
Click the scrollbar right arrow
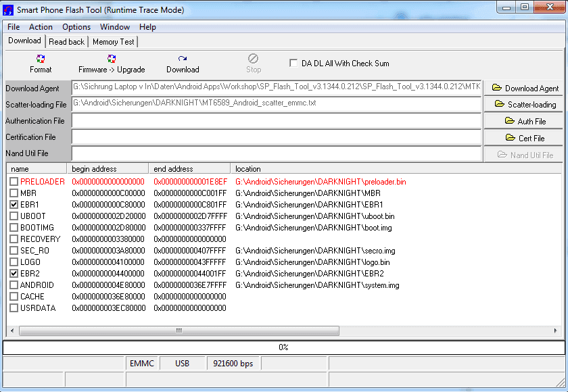click(555, 330)
